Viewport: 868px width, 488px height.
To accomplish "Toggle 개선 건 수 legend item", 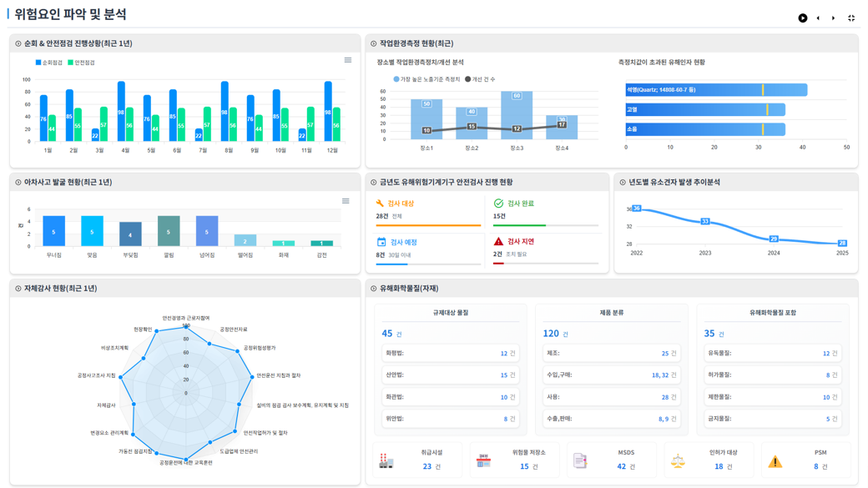I will pos(481,79).
